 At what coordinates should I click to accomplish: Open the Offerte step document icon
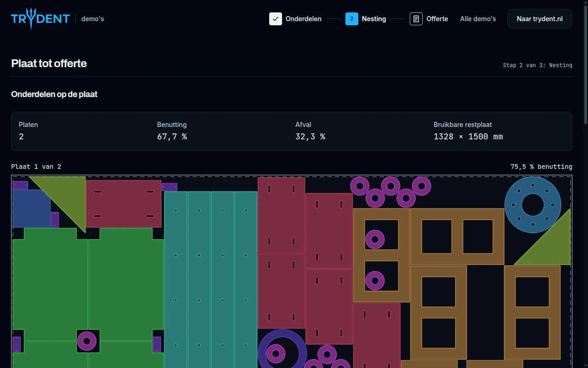click(x=416, y=19)
